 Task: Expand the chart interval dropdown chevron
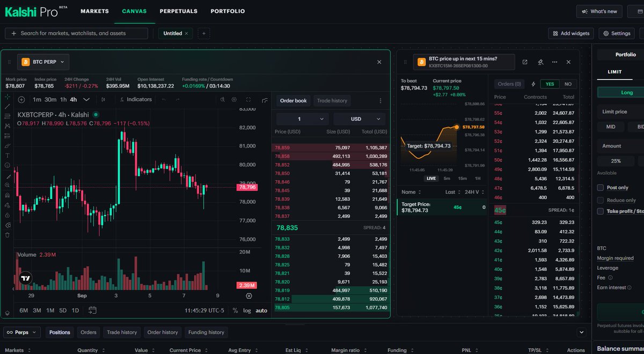86,100
